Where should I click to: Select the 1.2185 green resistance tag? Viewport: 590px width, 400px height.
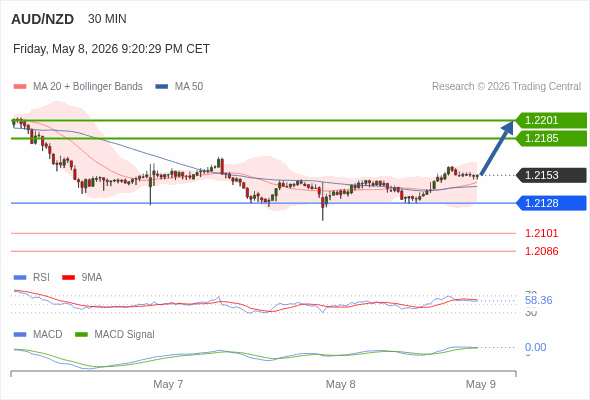[x=551, y=138]
